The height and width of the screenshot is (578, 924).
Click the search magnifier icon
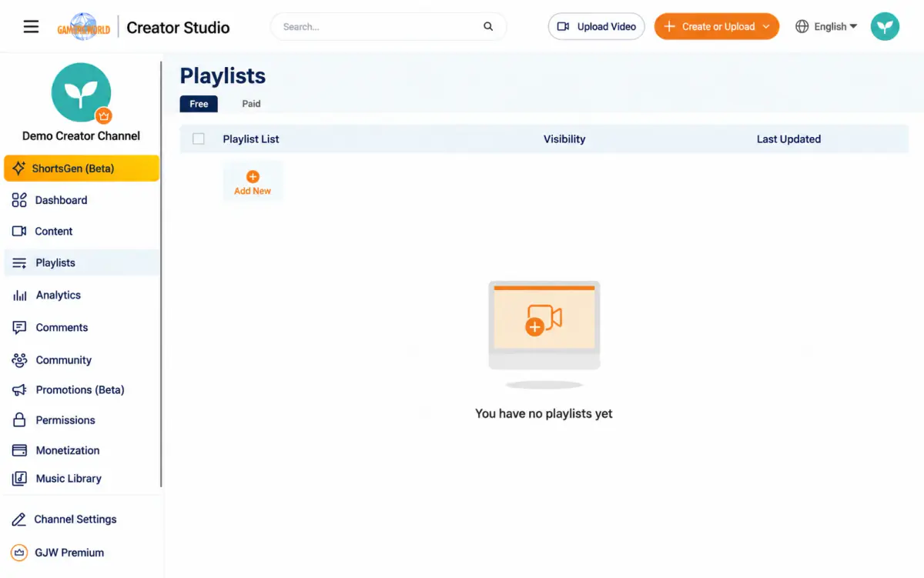[488, 27]
